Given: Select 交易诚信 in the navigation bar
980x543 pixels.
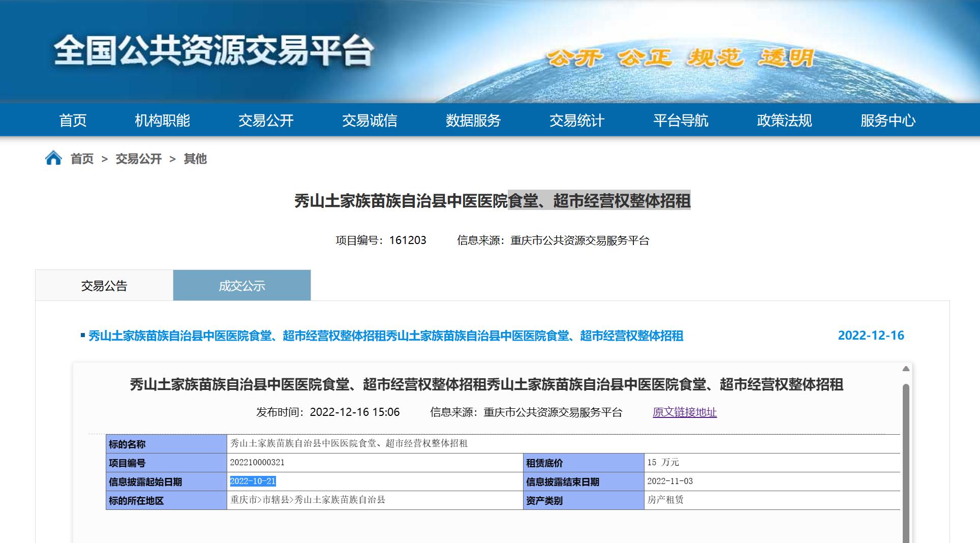Looking at the screenshot, I should point(370,120).
